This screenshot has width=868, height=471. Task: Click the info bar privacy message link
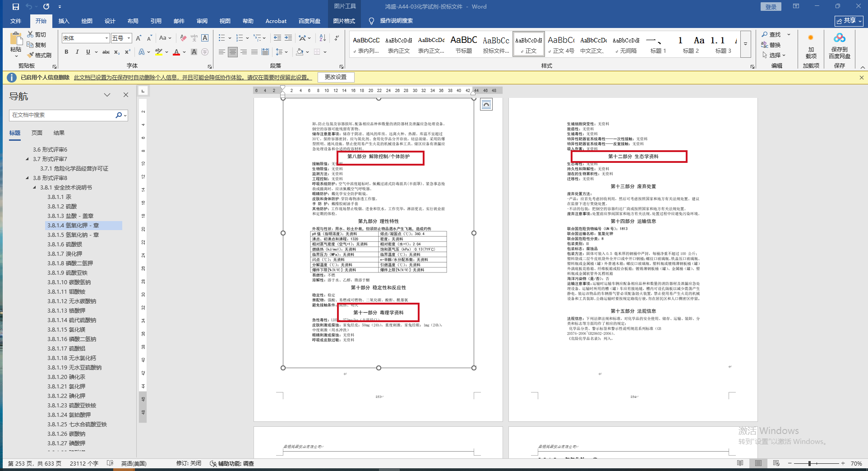pos(193,78)
